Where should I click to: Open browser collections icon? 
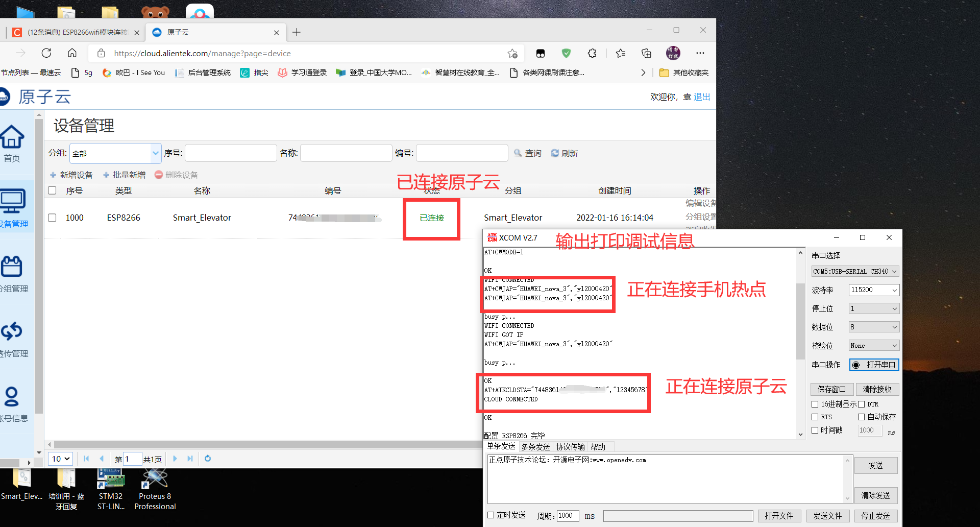click(646, 53)
